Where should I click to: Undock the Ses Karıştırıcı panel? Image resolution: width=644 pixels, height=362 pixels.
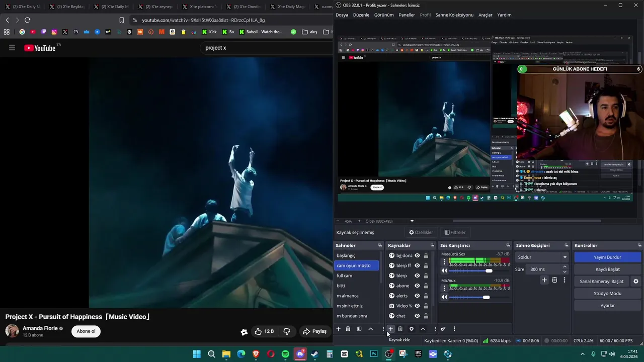(508, 245)
